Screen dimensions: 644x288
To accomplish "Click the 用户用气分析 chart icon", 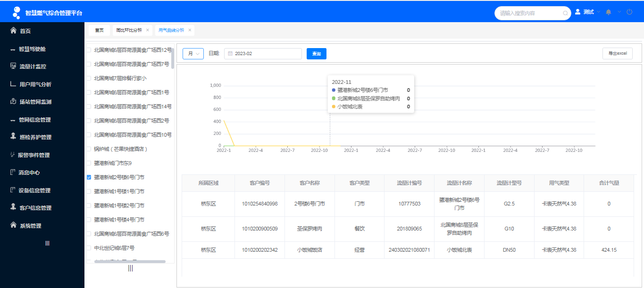I will [13, 84].
